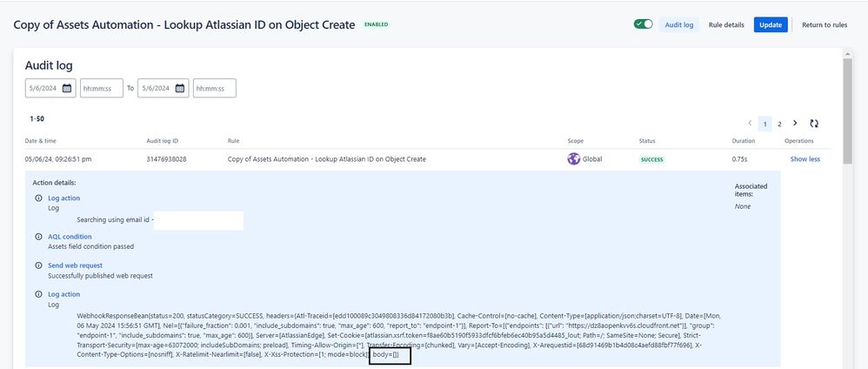Select page 1 in pagination
This screenshot has width=868, height=369.
(x=765, y=124)
